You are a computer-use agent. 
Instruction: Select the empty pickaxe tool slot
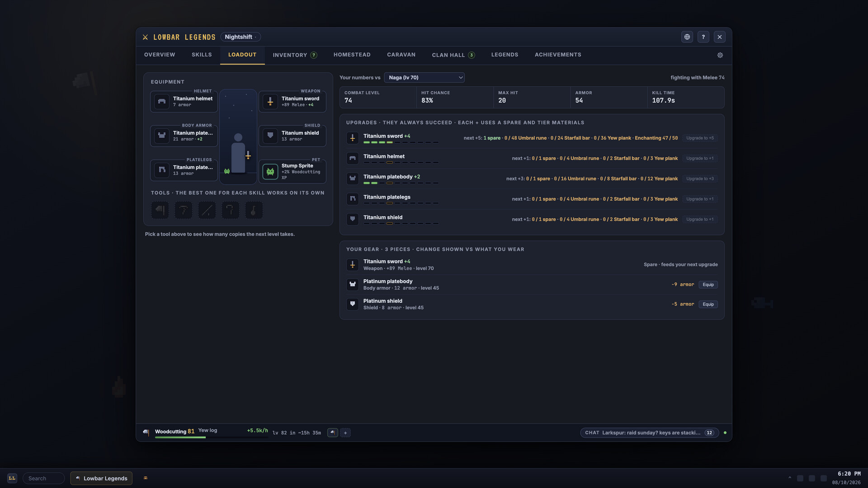[183, 210]
